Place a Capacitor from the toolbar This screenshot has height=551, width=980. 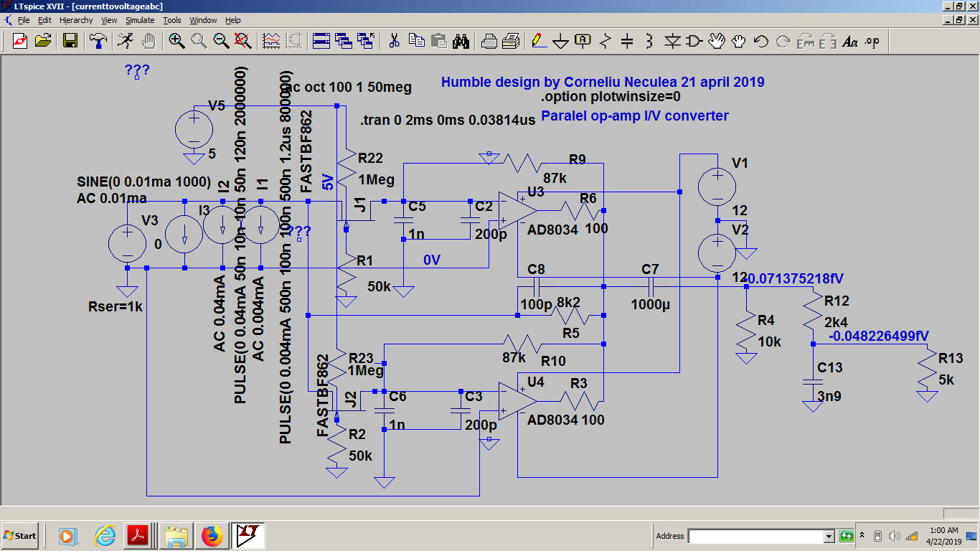pyautogui.click(x=628, y=41)
